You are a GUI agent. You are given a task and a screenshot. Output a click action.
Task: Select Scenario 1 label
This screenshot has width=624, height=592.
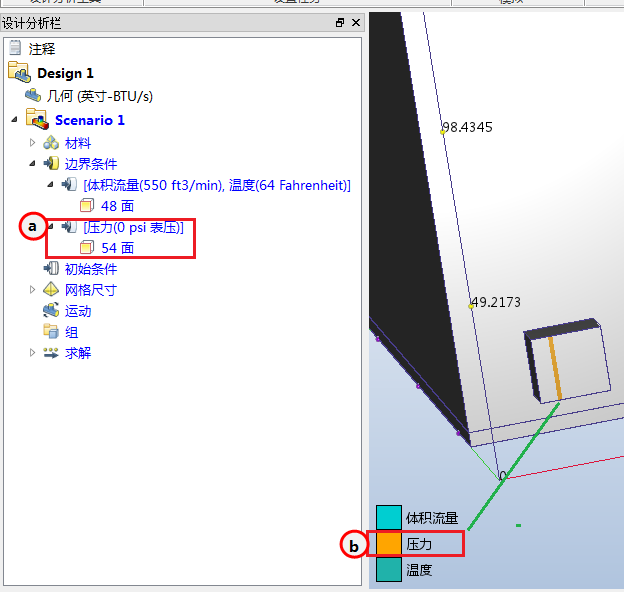[90, 120]
